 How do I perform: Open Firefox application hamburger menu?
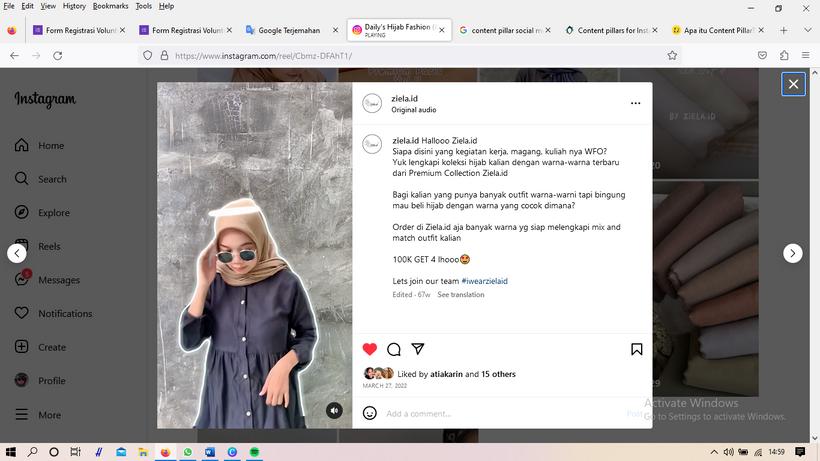pos(805,55)
